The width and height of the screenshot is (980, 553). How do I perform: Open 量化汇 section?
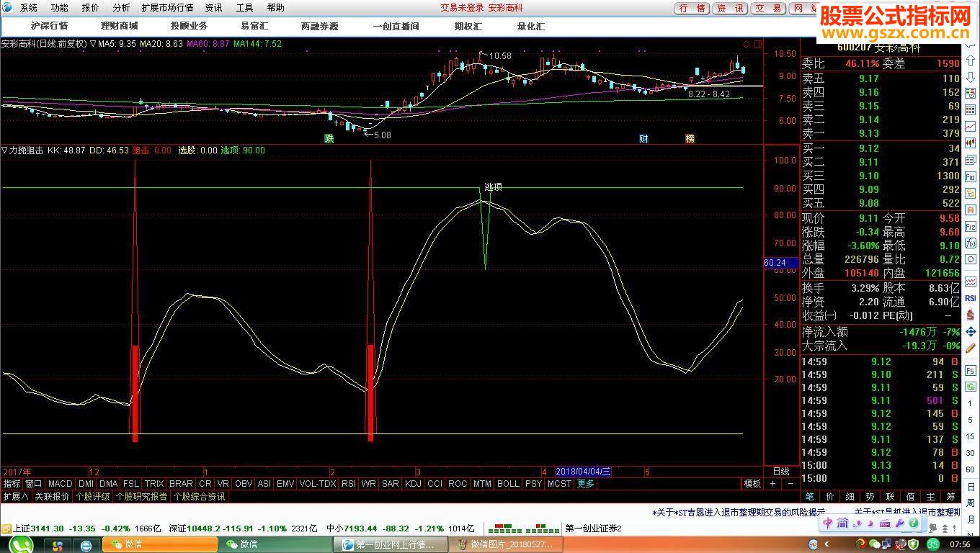point(530,26)
